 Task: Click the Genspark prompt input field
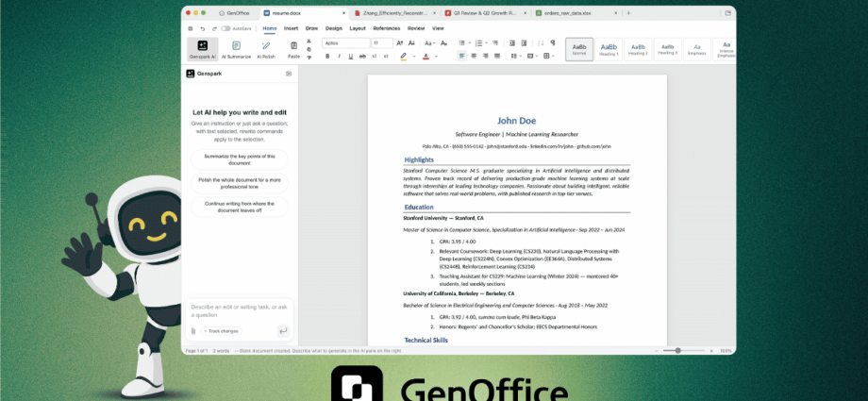pyautogui.click(x=239, y=310)
